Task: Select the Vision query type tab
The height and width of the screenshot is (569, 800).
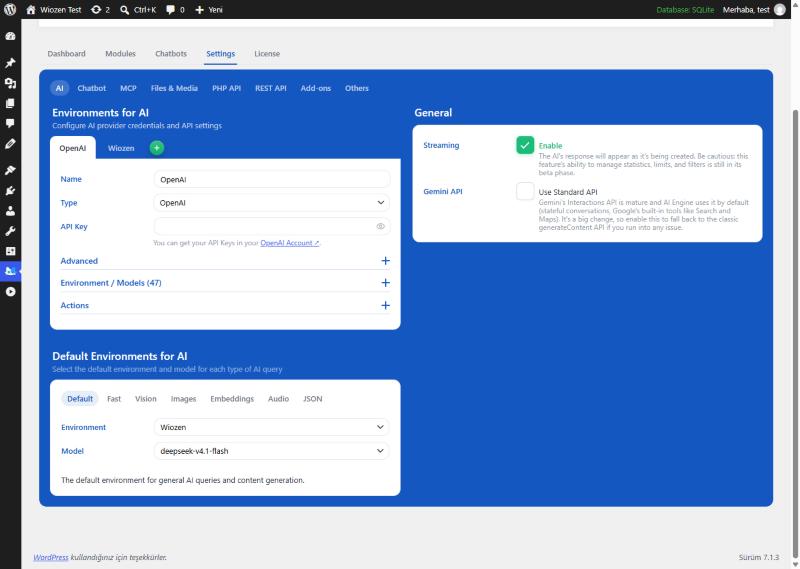Action: (x=145, y=399)
